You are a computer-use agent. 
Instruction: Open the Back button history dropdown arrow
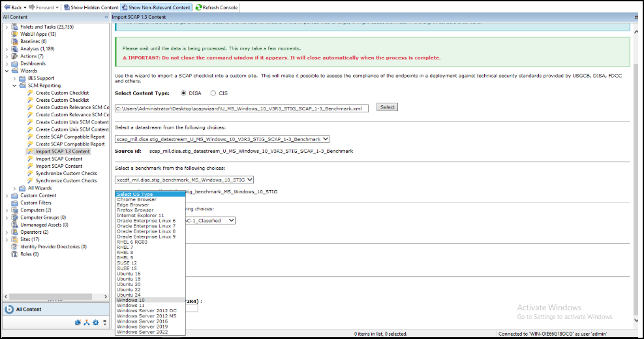pos(25,7)
